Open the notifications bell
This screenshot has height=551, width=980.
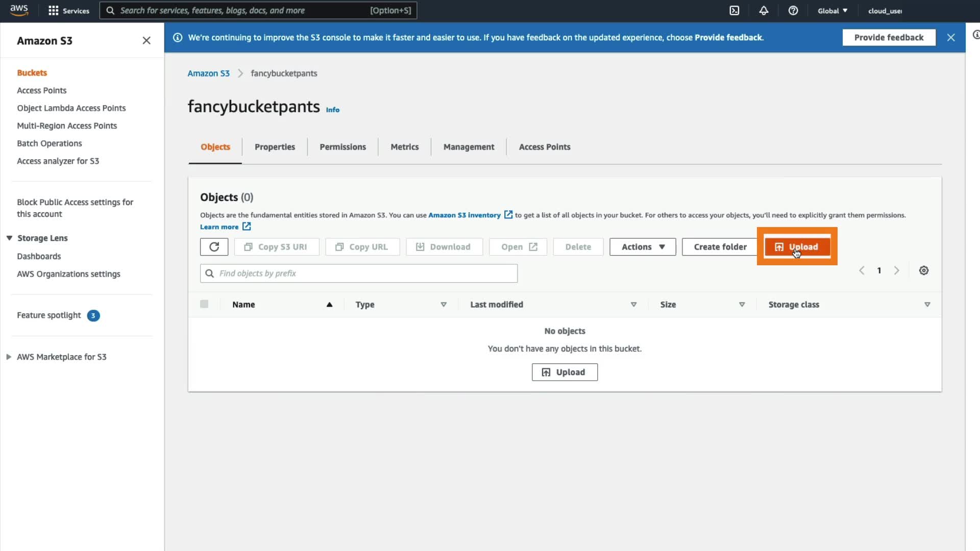[x=764, y=11]
